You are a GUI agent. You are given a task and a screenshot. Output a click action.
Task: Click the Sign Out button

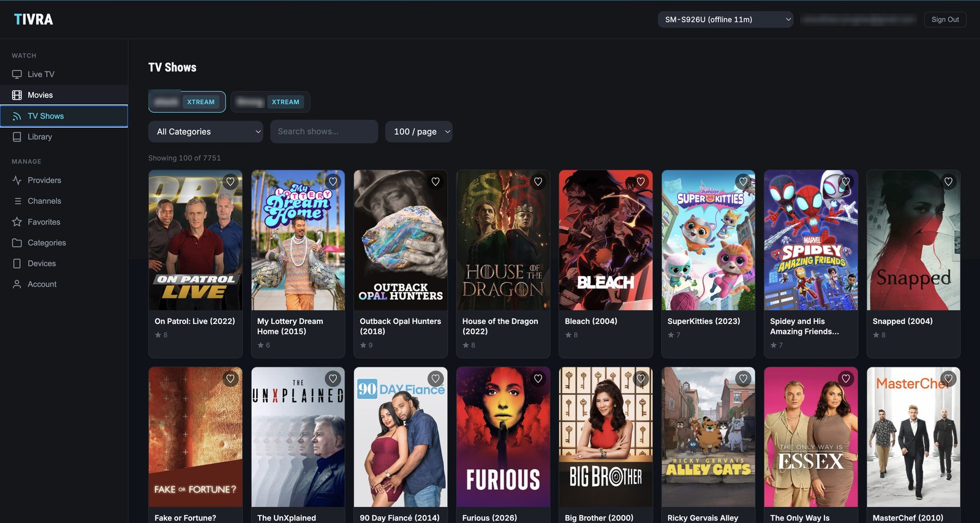(x=945, y=20)
